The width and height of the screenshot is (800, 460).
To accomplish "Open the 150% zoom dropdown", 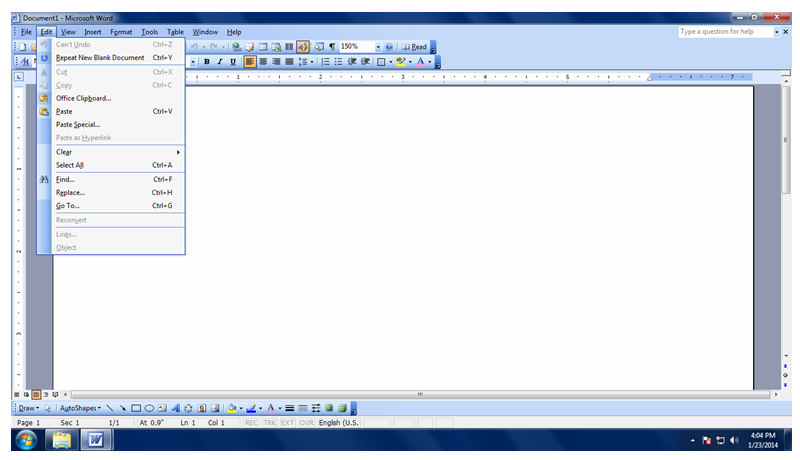I will [x=378, y=47].
